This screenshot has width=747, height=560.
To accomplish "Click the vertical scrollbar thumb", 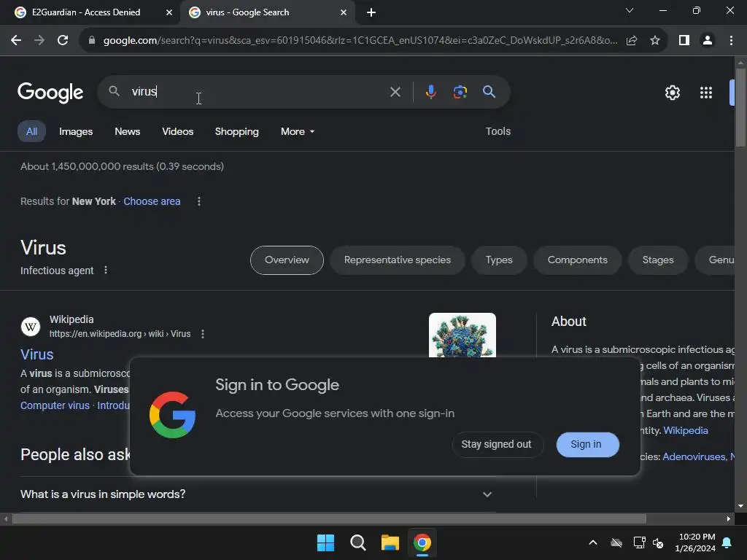I will tap(740, 108).
